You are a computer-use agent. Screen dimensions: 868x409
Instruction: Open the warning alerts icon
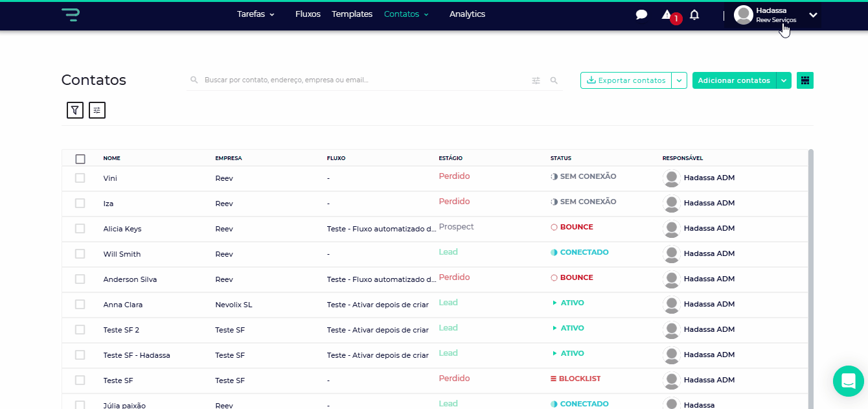(666, 14)
